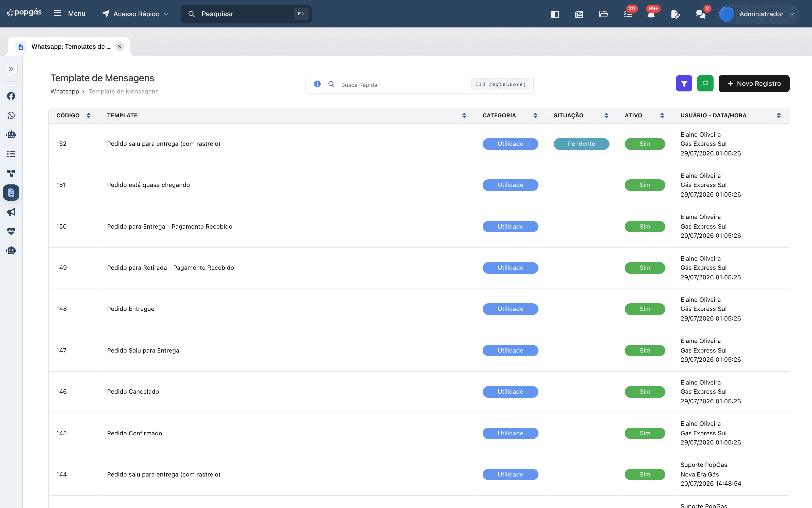Click the Pendente badge on row 152
812x508 pixels.
pos(582,144)
